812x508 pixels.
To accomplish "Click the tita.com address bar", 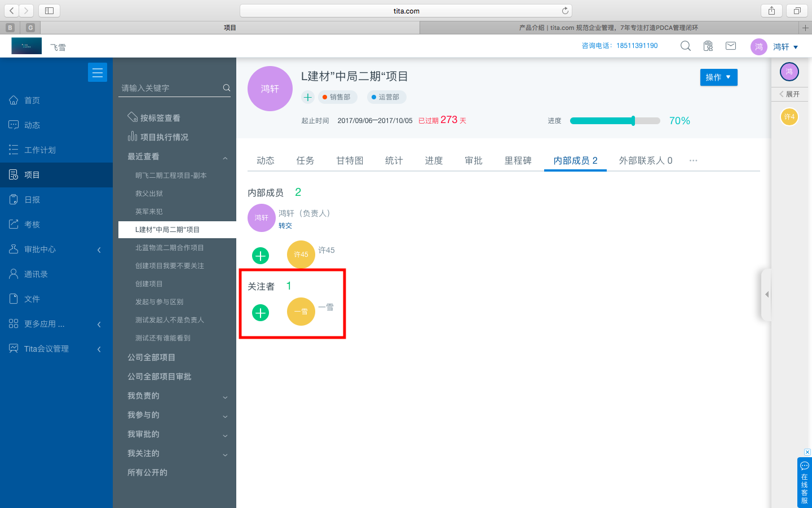I will coord(406,11).
